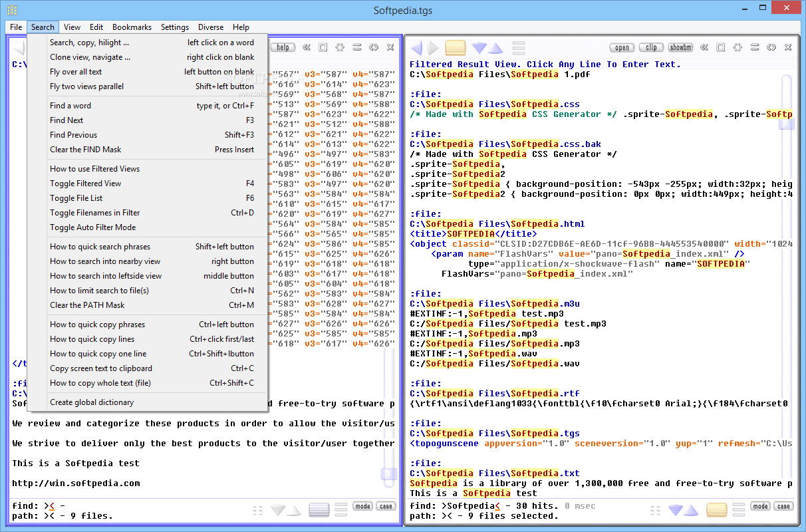This screenshot has width=806, height=532.
Task: Click the blue down triangle in right view toolbar
Action: [479, 48]
